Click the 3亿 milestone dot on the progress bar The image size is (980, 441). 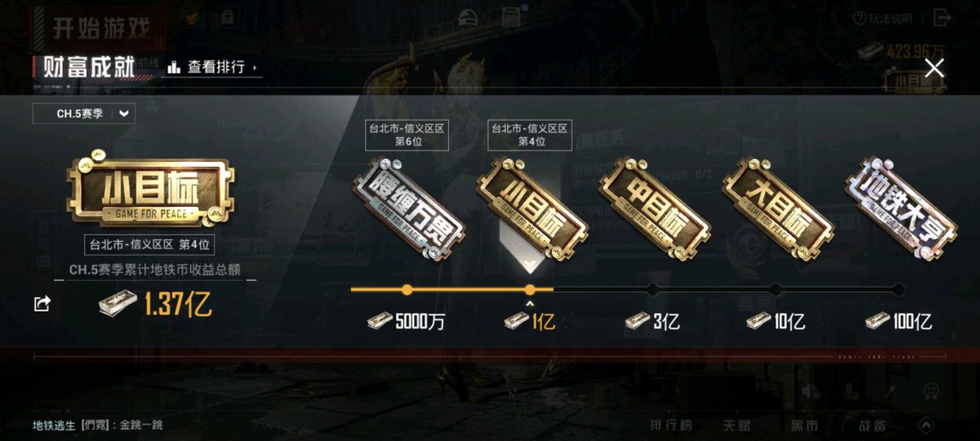(653, 289)
